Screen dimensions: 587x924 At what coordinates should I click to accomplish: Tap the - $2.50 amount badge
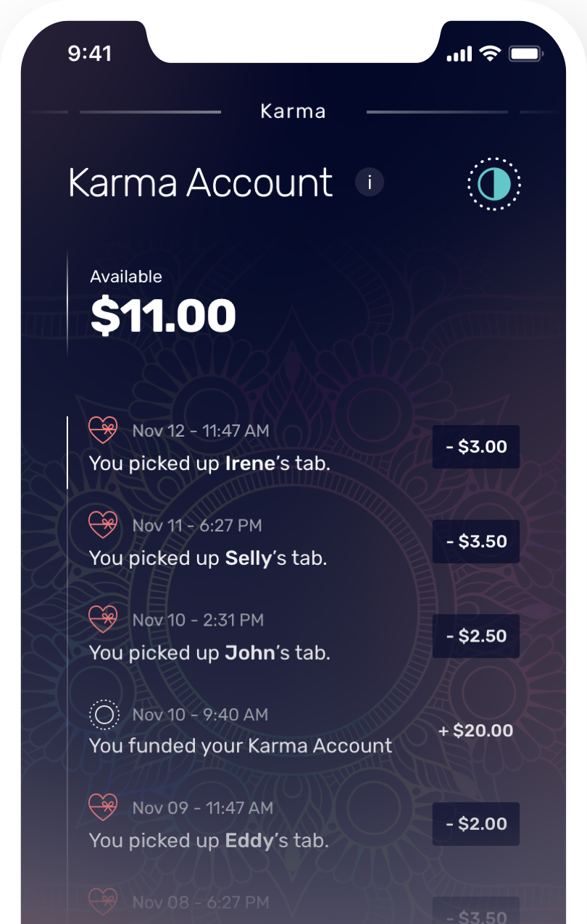click(x=476, y=636)
